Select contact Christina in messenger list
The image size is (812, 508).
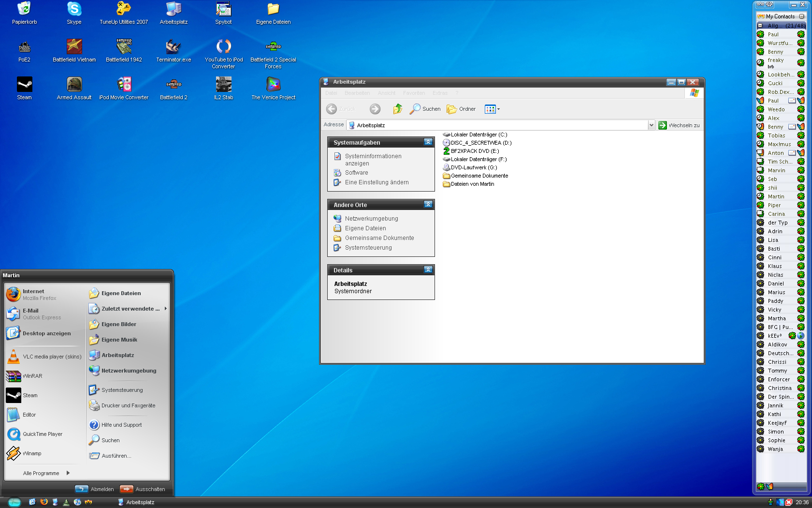(781, 388)
